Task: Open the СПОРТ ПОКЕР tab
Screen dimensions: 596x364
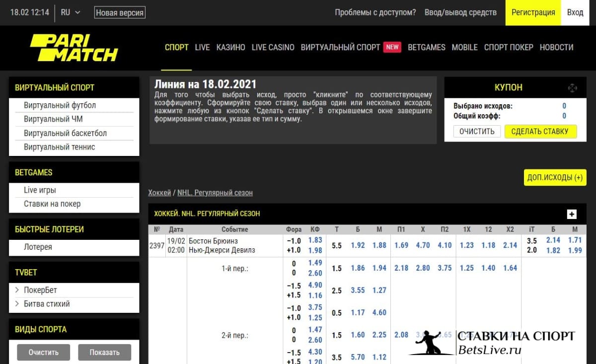Action: [x=509, y=47]
